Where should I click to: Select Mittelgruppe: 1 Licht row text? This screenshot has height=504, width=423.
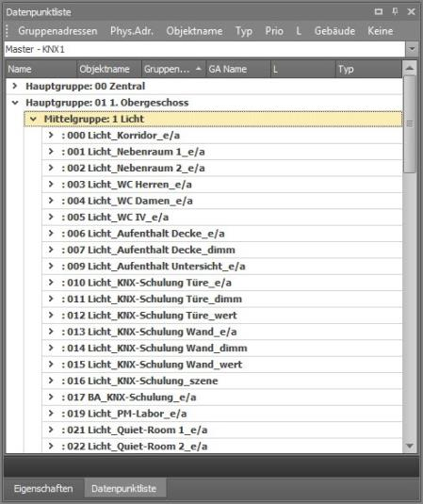pos(94,119)
